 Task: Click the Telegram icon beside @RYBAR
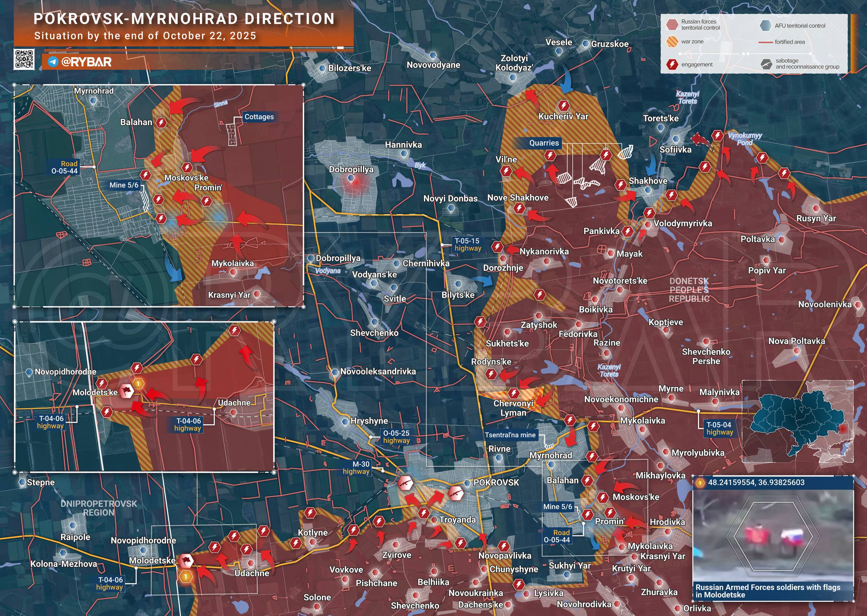point(53,62)
